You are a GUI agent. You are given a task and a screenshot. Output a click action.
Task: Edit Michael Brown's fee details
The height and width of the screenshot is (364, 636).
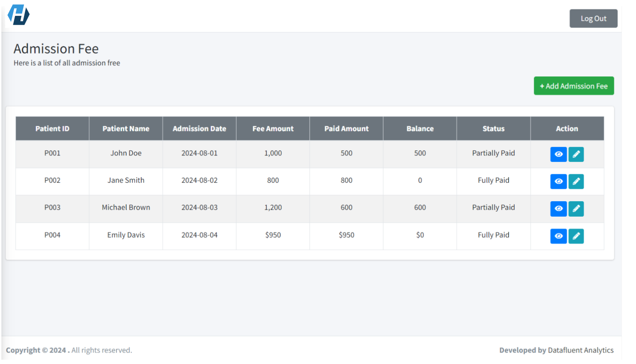point(576,209)
